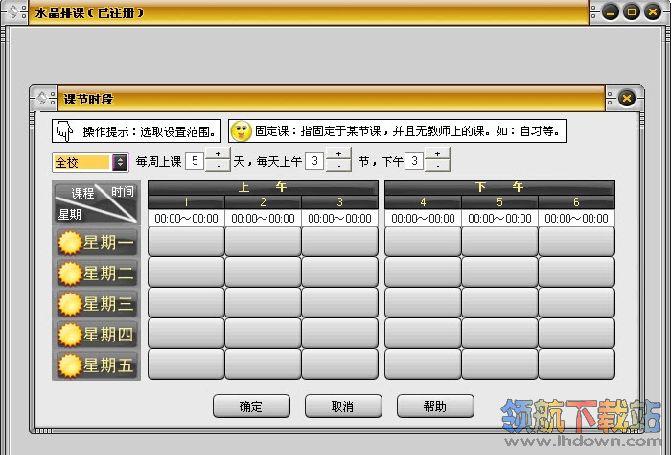672x455 pixels.
Task: Click period 5 time cell
Action: 500,219
